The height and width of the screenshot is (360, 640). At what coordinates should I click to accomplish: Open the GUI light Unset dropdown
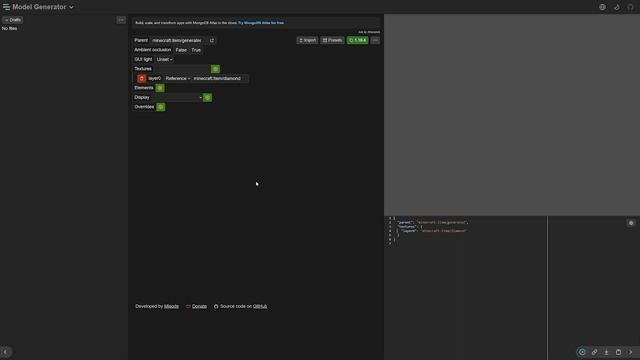[164, 59]
